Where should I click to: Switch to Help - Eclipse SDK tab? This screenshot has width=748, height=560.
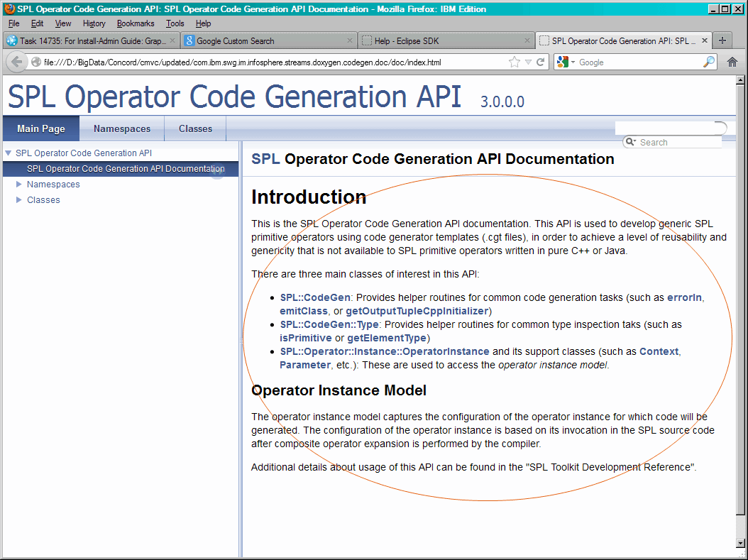pos(446,40)
